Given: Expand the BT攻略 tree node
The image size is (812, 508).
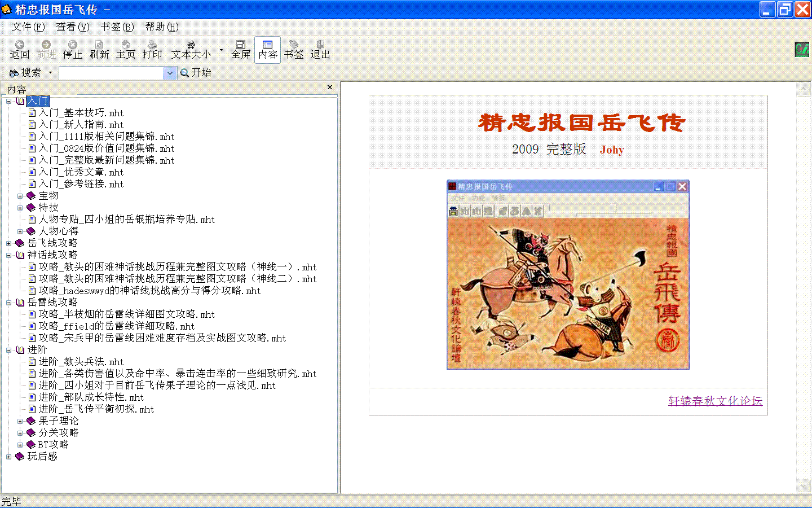Looking at the screenshot, I should (x=20, y=445).
